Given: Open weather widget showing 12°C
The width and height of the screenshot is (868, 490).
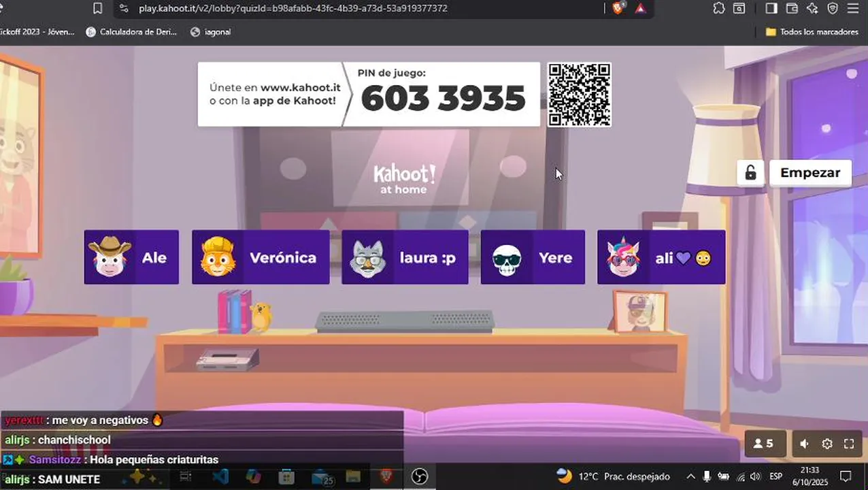Looking at the screenshot, I should (x=613, y=476).
